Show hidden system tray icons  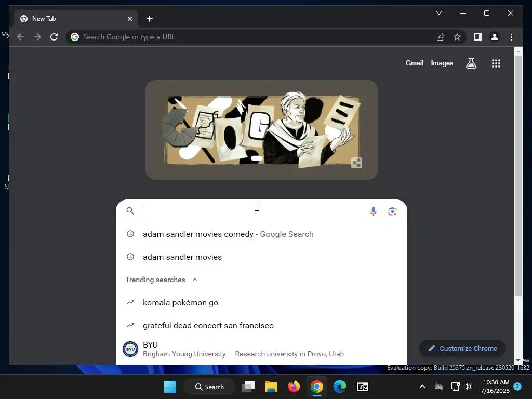pos(422,387)
